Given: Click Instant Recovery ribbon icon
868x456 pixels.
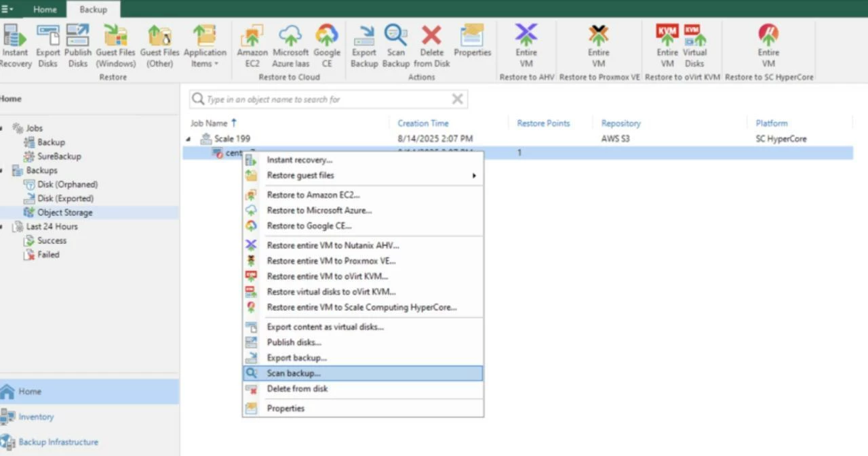Looking at the screenshot, I should (15, 45).
